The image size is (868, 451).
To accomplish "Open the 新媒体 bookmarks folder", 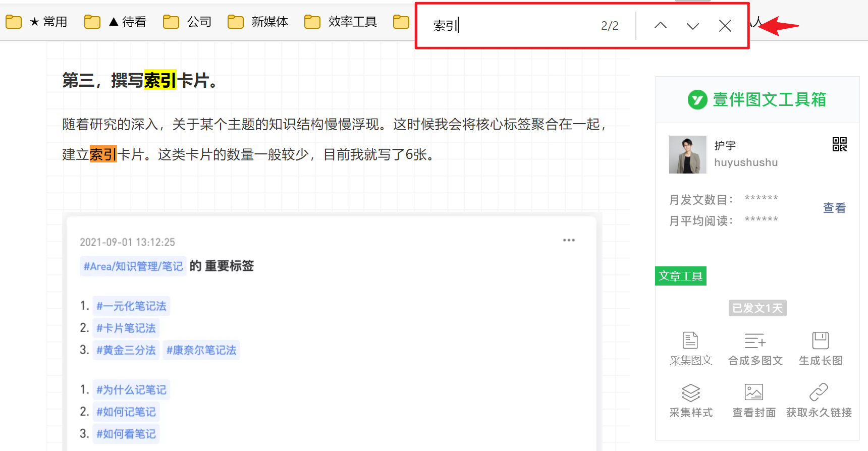I will [258, 22].
